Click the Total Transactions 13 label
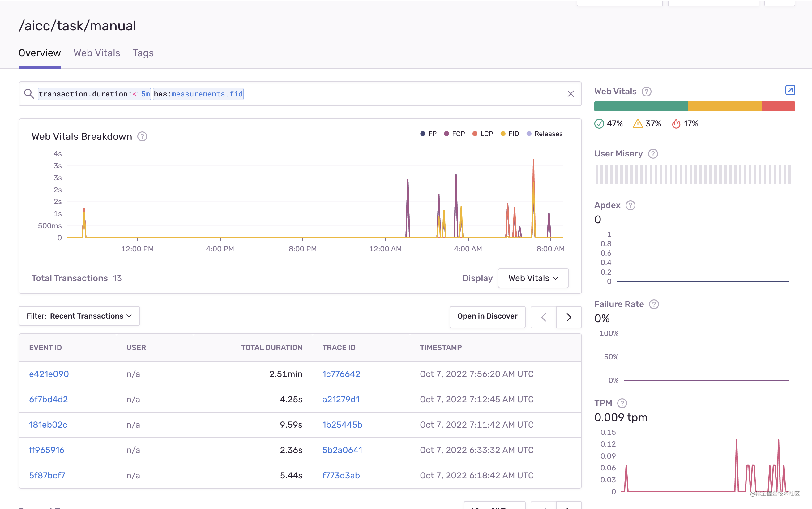 pos(76,278)
